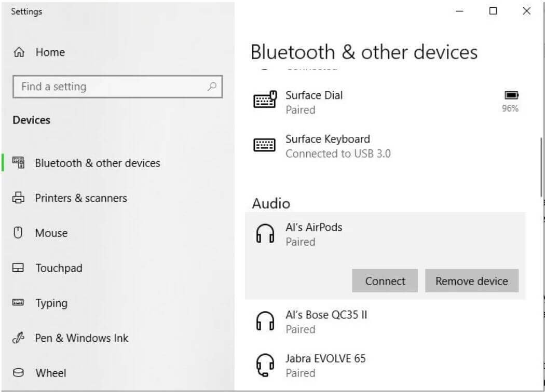Click the Pen & Windows Ink icon
Screen dimensions: 545x392
click(x=19, y=338)
